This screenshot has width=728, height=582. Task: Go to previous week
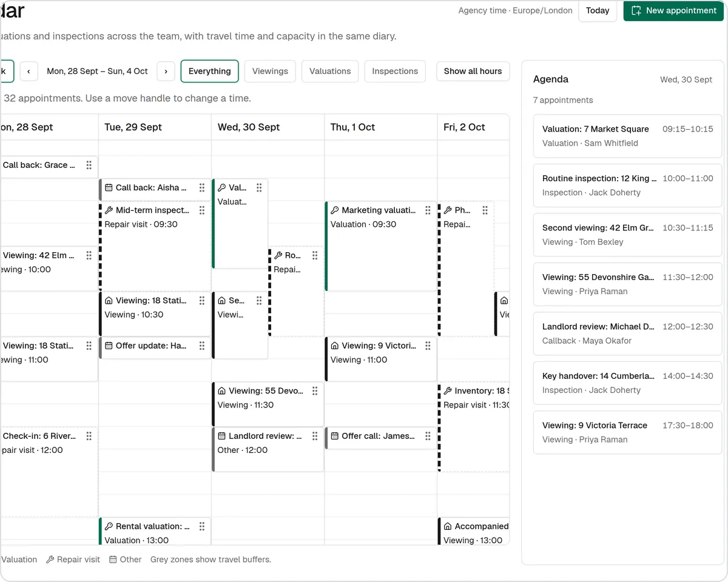(x=29, y=71)
